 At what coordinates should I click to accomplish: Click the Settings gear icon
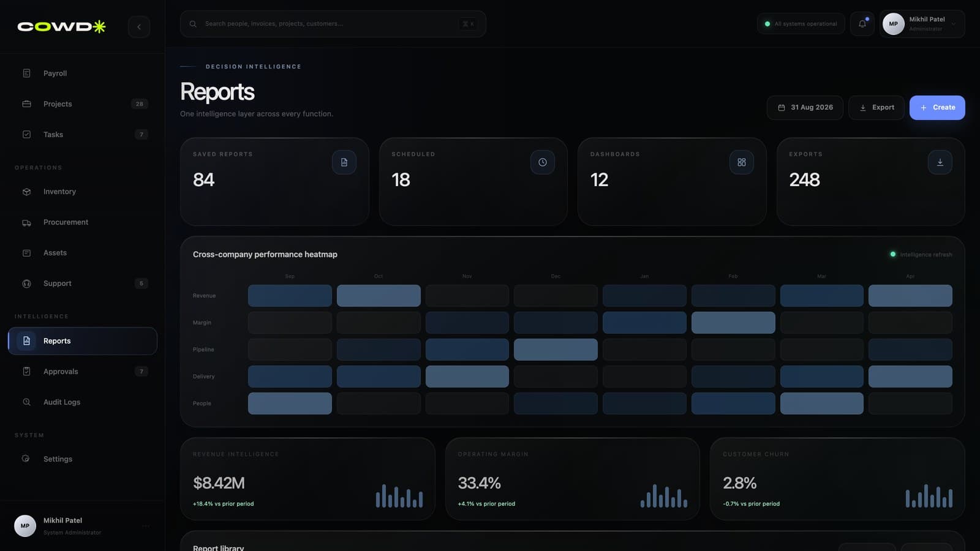point(26,459)
